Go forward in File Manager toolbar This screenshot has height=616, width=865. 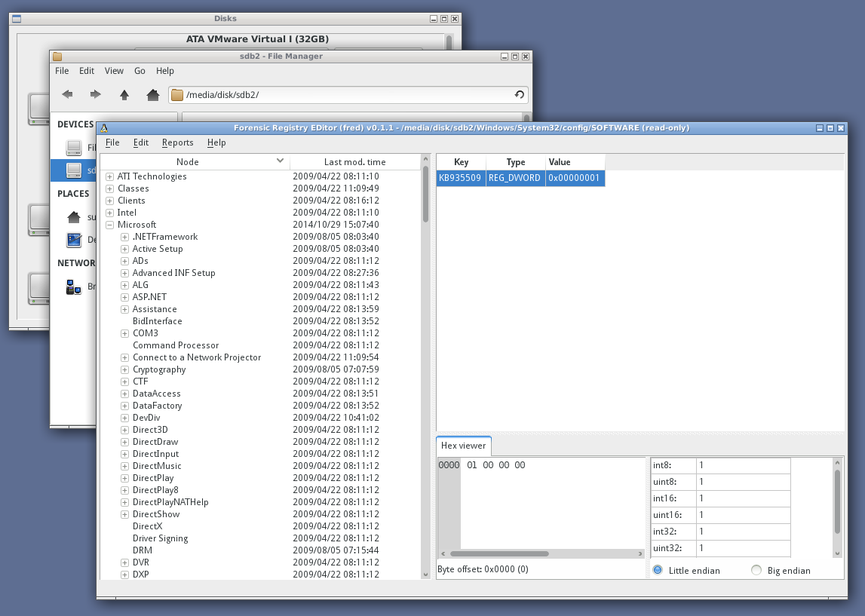(96, 94)
